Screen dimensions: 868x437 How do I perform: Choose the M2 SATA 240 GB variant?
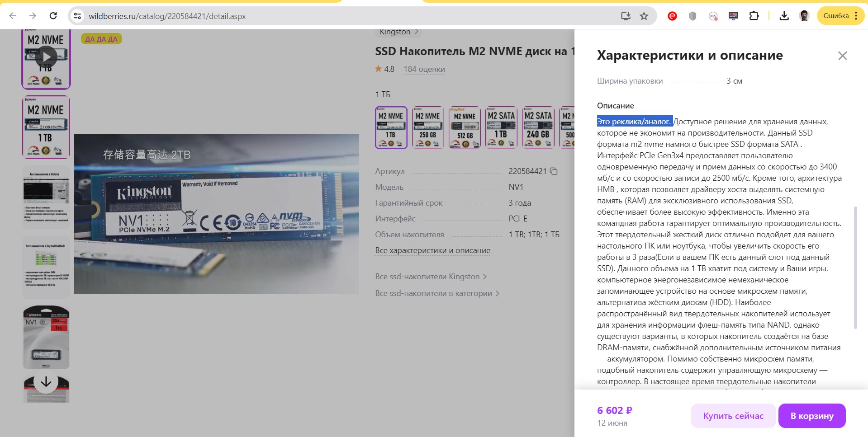click(538, 127)
